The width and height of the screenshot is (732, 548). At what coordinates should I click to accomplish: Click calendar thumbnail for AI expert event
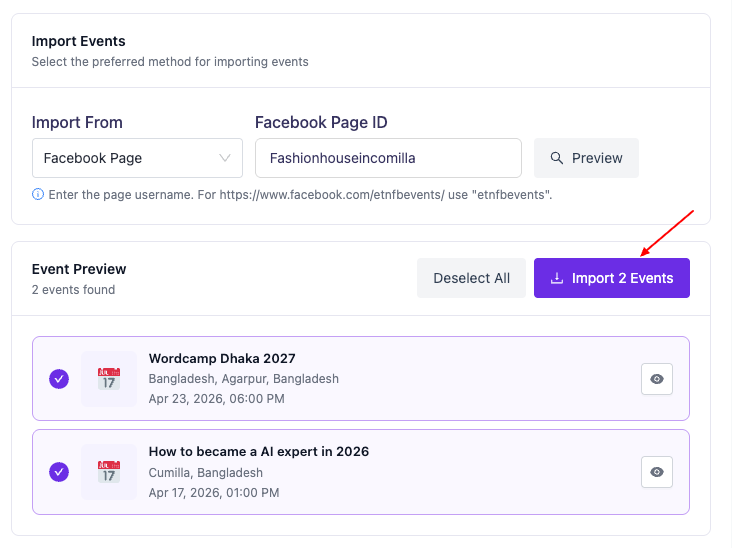[x=108, y=472]
